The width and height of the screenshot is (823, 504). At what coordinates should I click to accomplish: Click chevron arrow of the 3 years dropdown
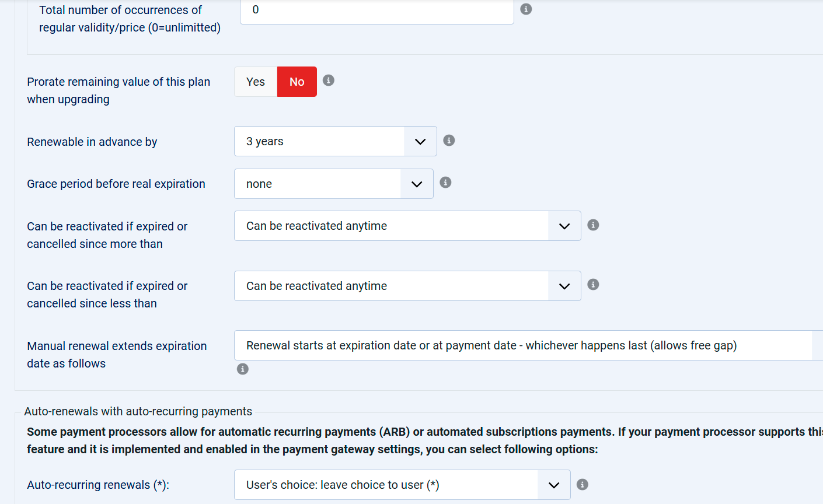[x=420, y=142]
